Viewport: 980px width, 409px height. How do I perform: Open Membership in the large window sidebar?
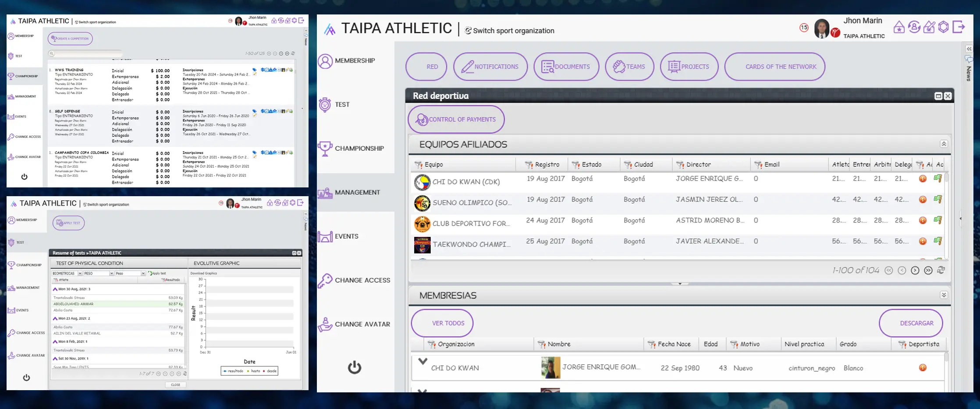coord(347,61)
